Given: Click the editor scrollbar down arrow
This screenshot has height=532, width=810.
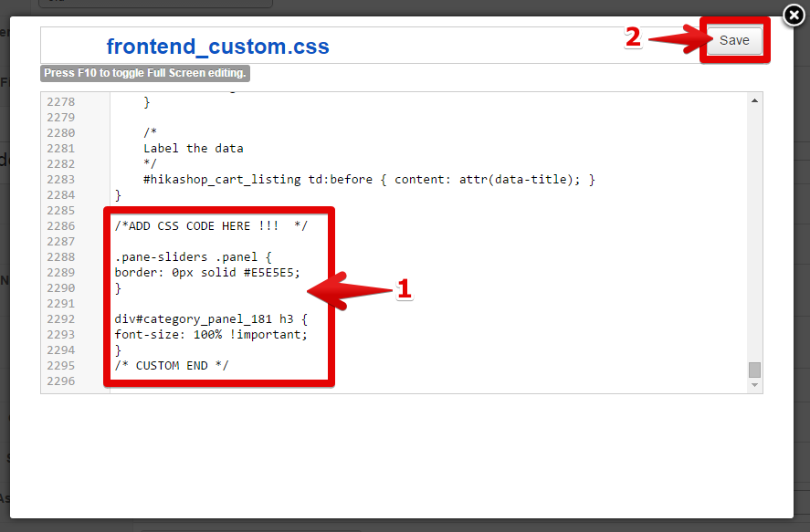Looking at the screenshot, I should [x=754, y=385].
